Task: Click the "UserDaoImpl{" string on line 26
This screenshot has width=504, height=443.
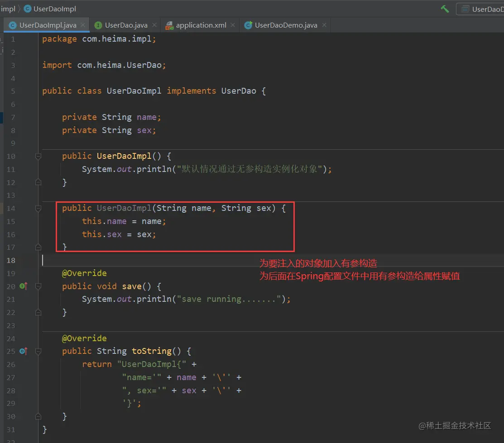Action: 151,364
